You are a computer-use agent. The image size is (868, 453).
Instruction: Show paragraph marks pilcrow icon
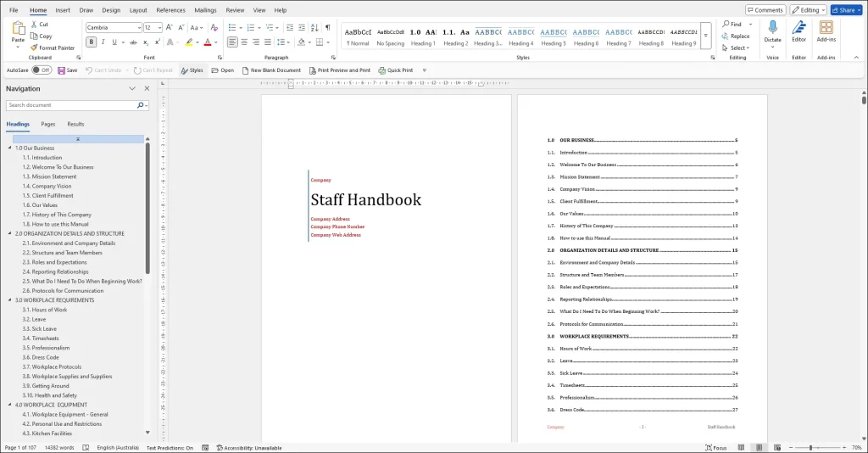tap(328, 27)
